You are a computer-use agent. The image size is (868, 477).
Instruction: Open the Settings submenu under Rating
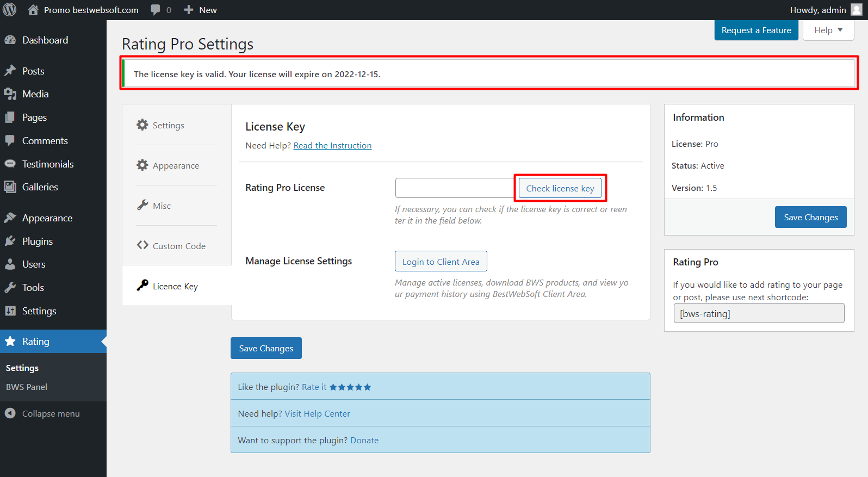coord(22,368)
